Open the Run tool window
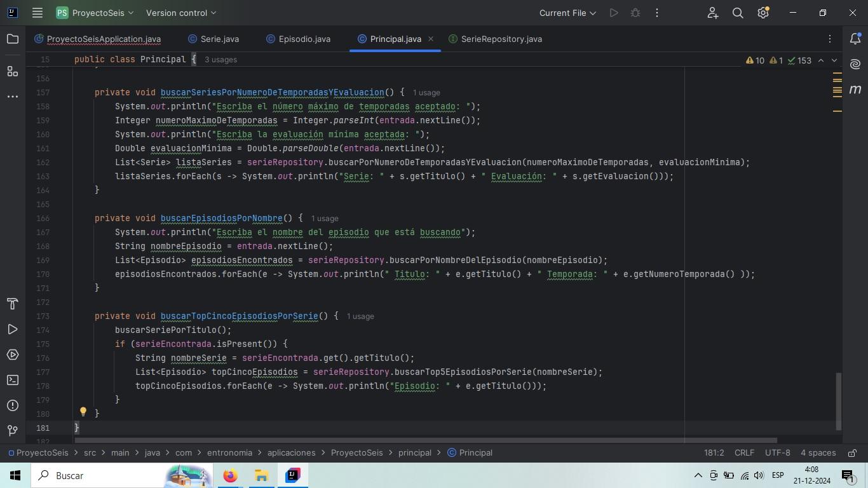 13,329
